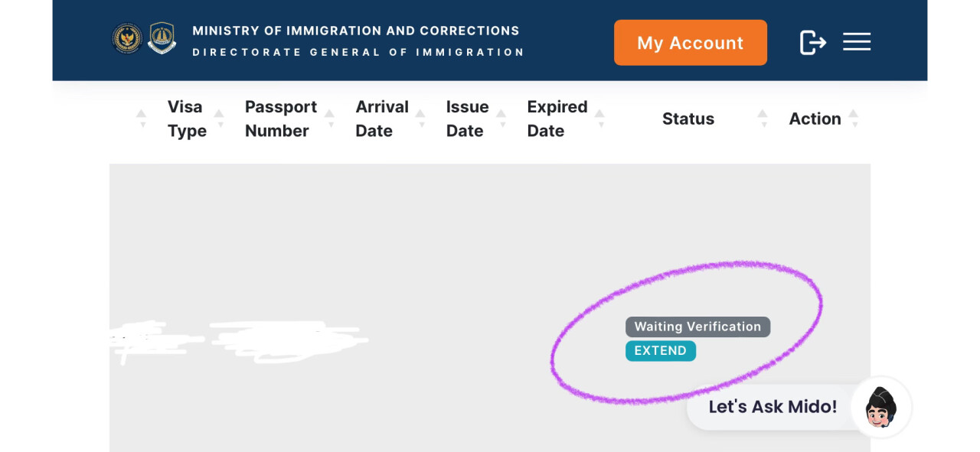Open My Account

point(690,43)
